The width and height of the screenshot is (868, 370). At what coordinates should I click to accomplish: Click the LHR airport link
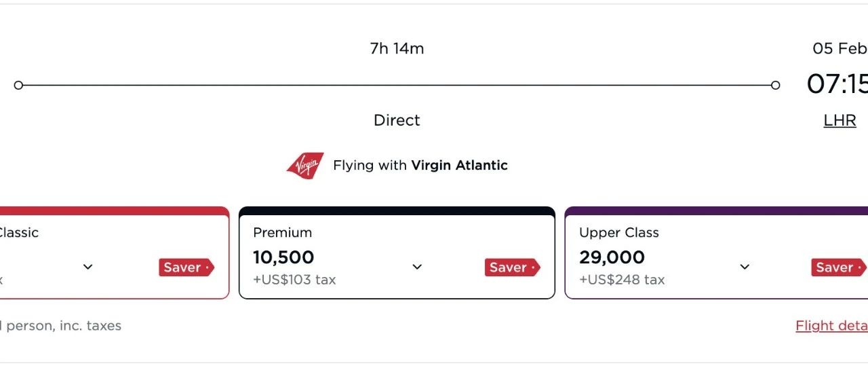840,121
